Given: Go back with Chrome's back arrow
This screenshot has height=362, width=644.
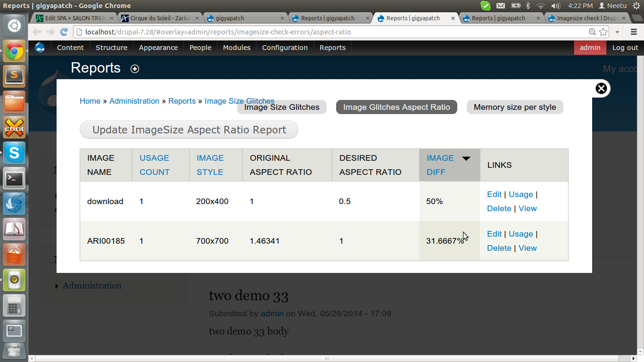Looking at the screenshot, I should point(37,32).
